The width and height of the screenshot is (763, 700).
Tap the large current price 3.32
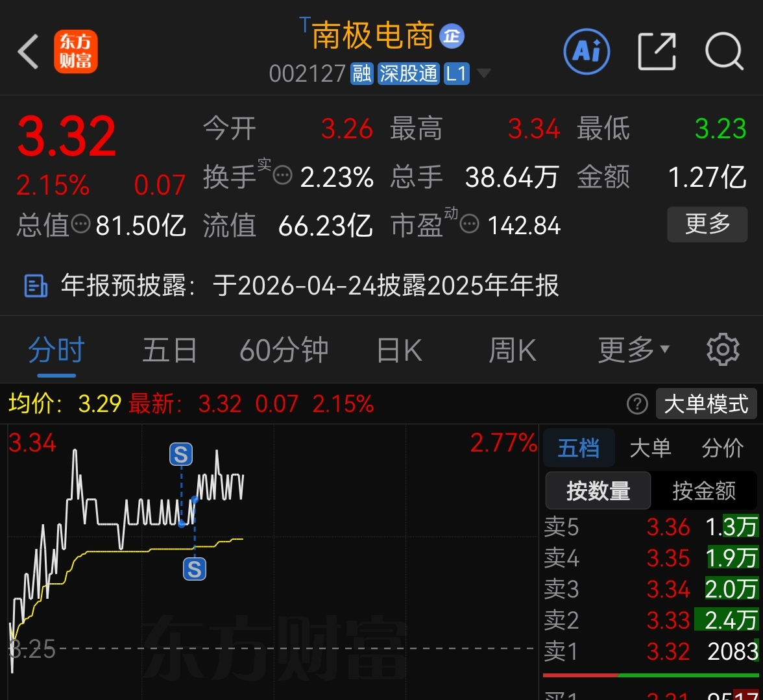(x=67, y=136)
